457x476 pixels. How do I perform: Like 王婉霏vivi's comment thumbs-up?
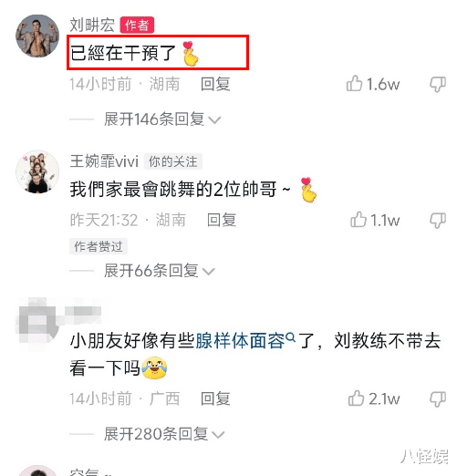tap(358, 220)
